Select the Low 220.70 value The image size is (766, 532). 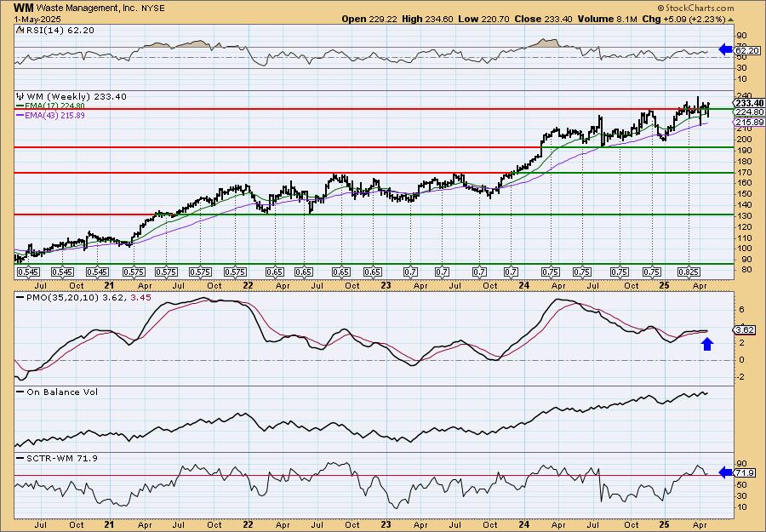(483, 19)
